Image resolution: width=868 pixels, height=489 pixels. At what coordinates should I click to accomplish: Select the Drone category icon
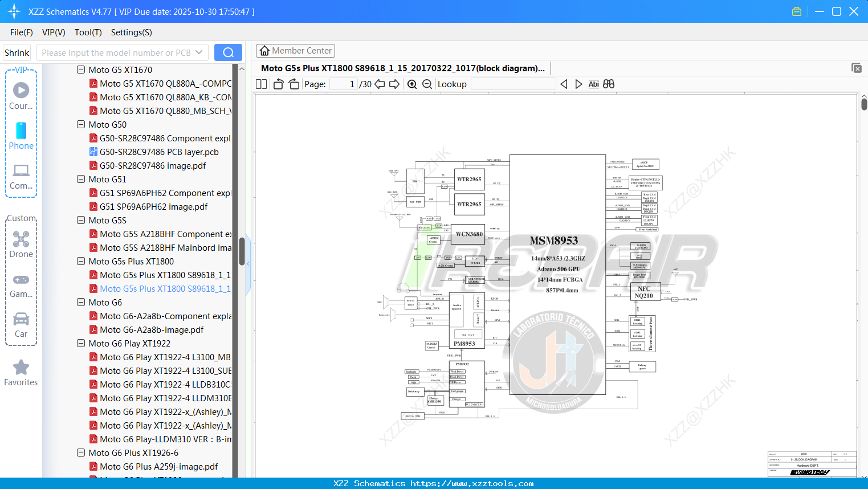tap(21, 244)
